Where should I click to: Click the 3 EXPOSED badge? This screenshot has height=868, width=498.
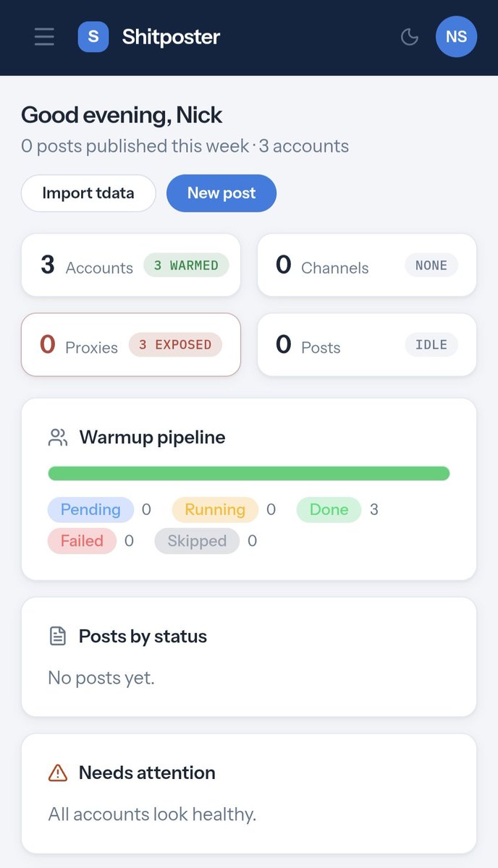pyautogui.click(x=175, y=345)
